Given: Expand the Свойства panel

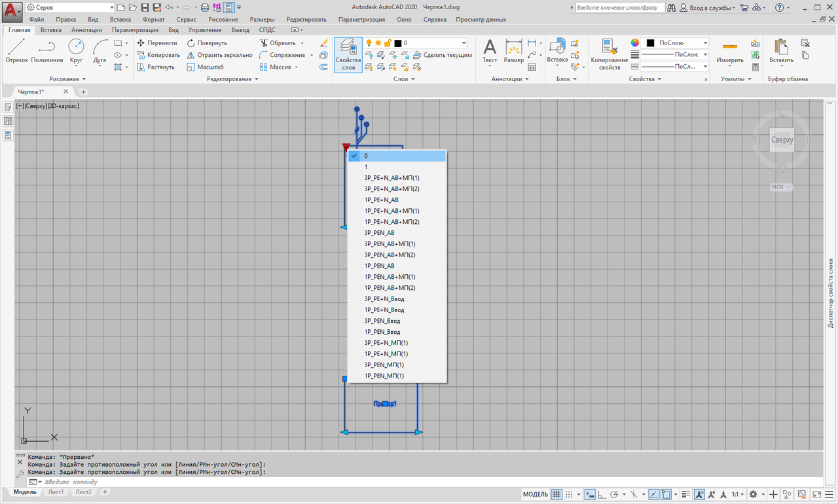Looking at the screenshot, I should [x=646, y=79].
